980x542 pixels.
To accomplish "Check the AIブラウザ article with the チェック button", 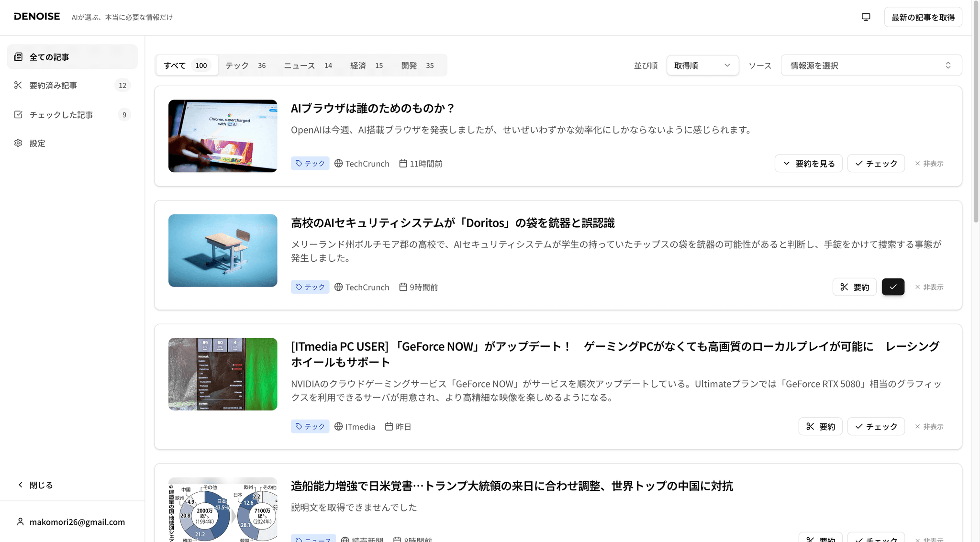I will pos(876,163).
